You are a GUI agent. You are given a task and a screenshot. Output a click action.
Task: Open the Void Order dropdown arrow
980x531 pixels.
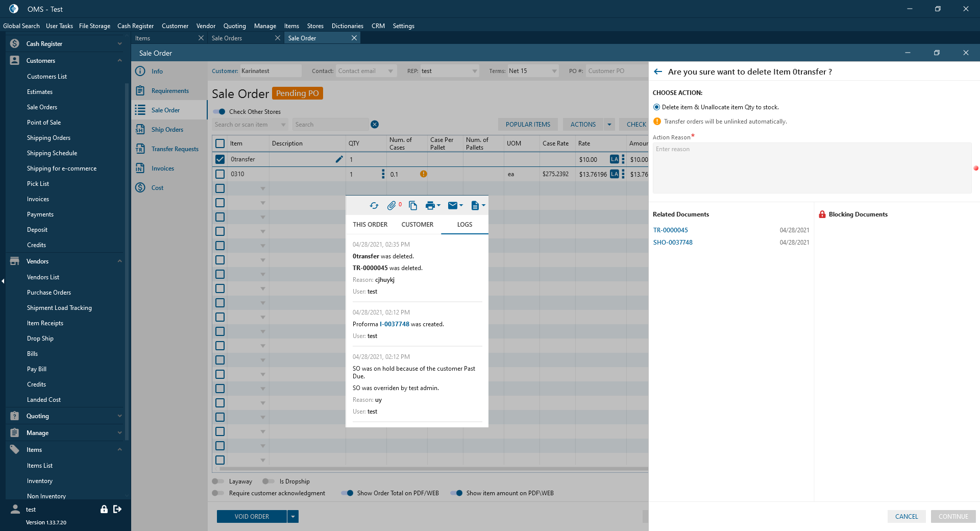(293, 517)
